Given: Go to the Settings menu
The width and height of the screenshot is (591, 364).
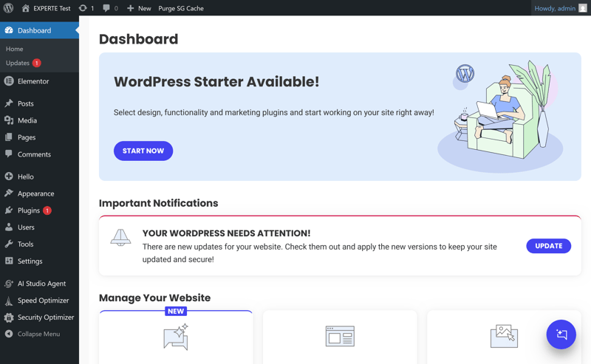Looking at the screenshot, I should point(40,261).
